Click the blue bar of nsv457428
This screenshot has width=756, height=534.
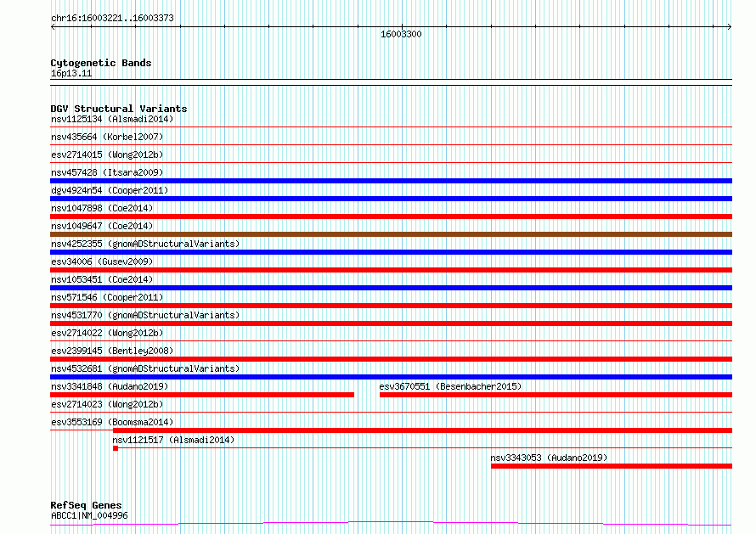click(x=391, y=181)
